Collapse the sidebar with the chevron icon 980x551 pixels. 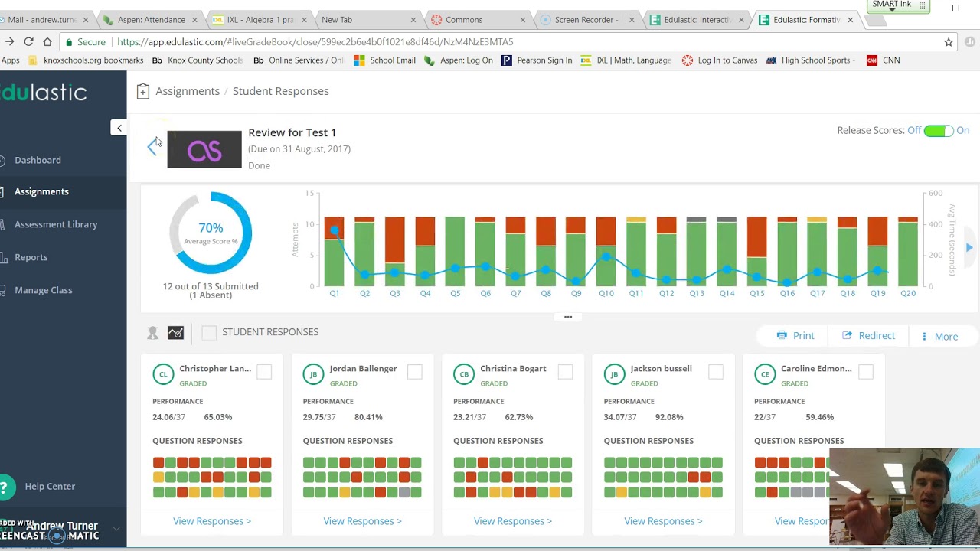pos(119,128)
